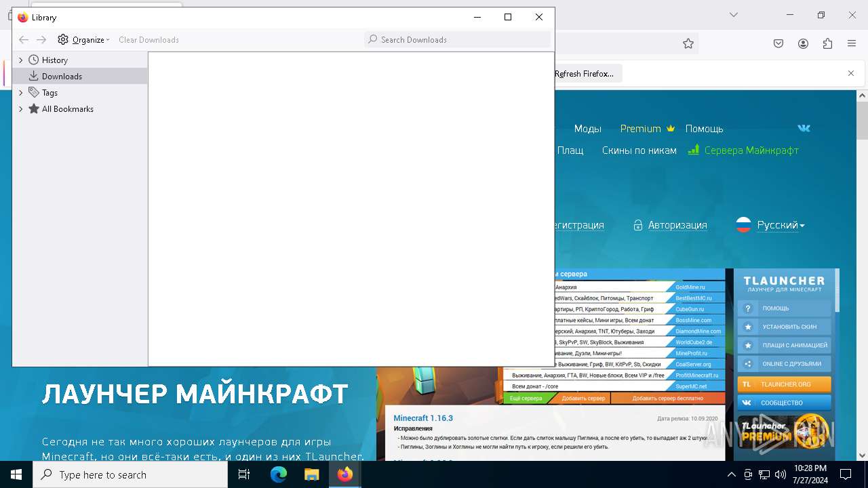The height and width of the screenshot is (488, 868).
Task: Open the CoalServer.org server link
Action: coord(693,364)
